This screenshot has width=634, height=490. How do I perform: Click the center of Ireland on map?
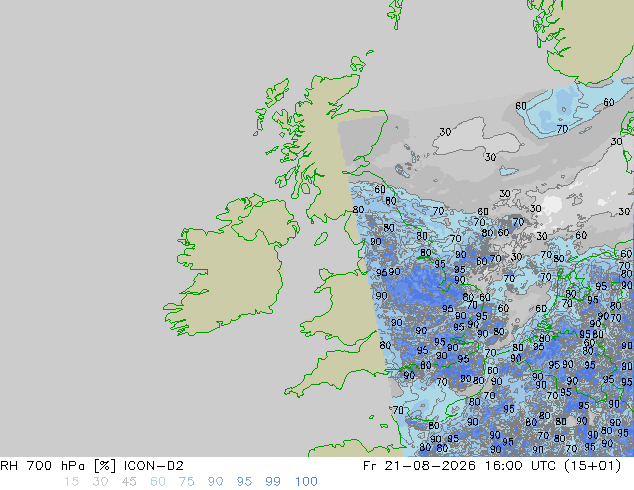232,271
